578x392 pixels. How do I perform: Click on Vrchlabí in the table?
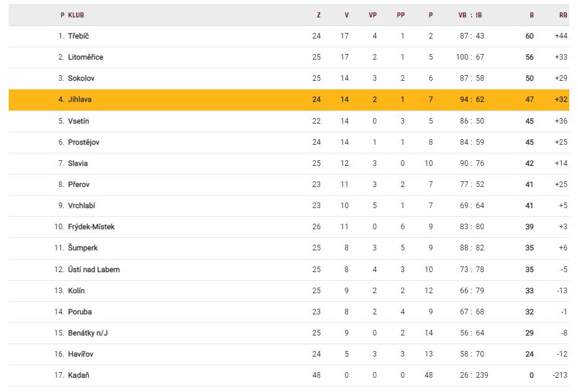coord(81,206)
